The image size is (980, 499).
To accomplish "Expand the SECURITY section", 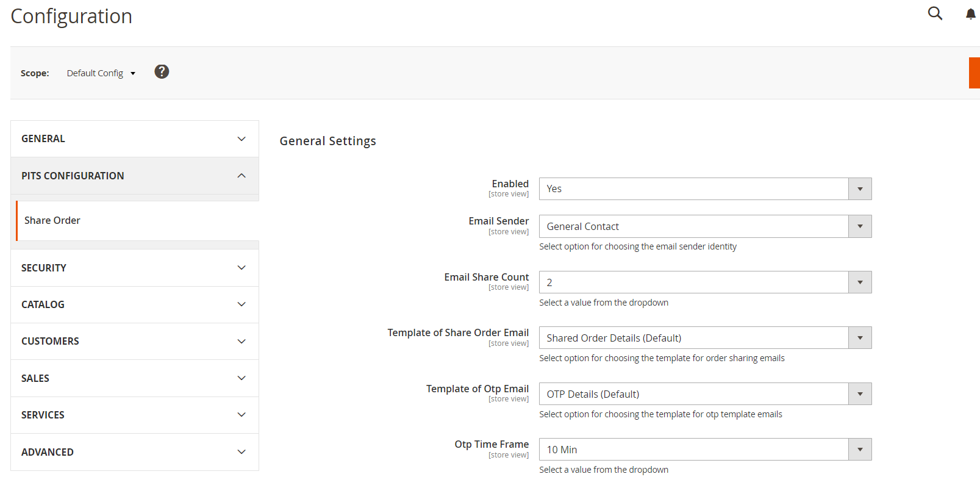I will point(134,268).
